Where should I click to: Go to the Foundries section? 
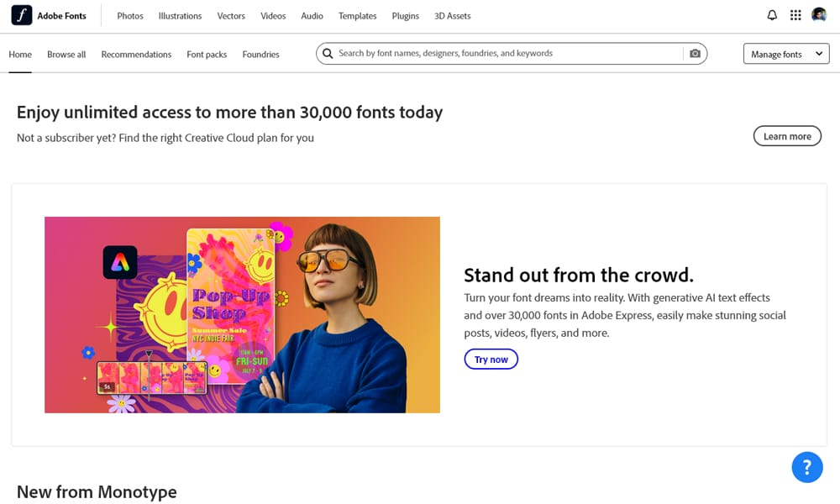click(x=260, y=54)
